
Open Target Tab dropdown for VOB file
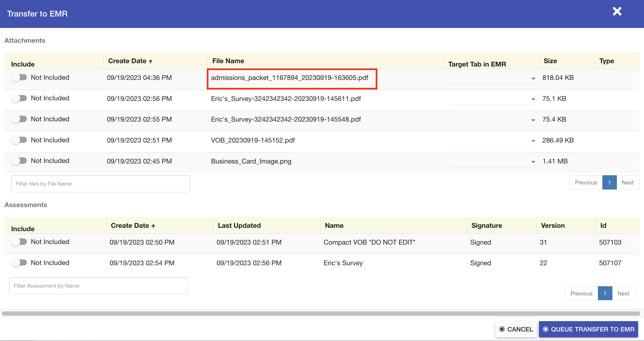[532, 141]
